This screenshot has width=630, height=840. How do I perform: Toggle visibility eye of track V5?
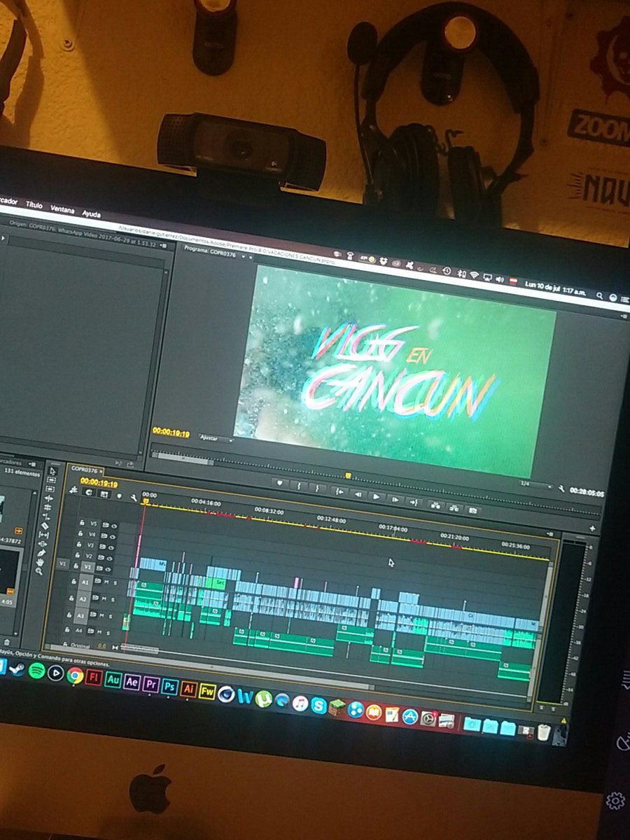(114, 526)
